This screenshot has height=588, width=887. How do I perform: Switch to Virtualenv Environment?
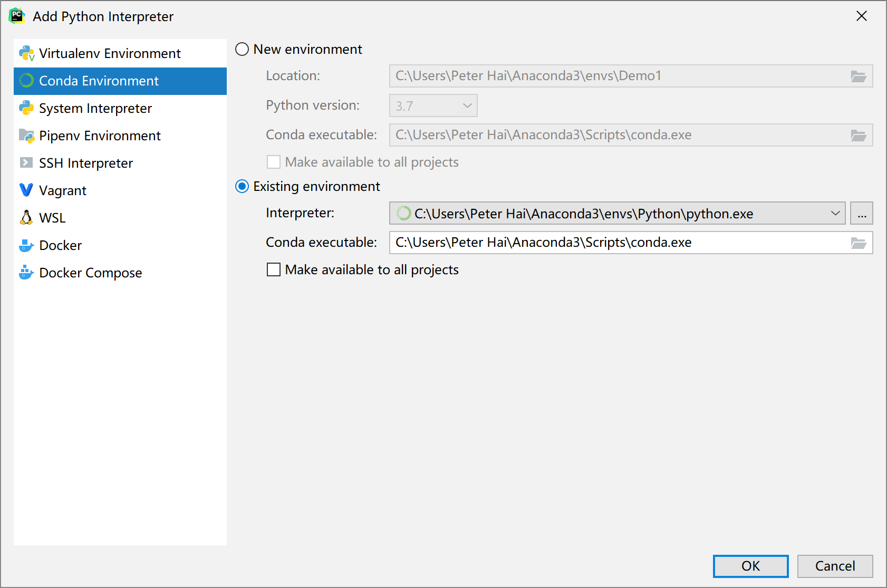[x=120, y=53]
